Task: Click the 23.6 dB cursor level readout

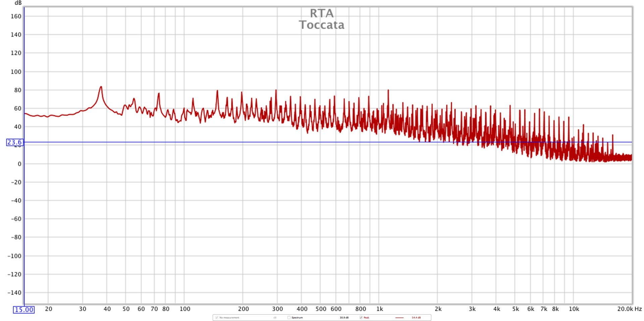Action: (x=14, y=142)
